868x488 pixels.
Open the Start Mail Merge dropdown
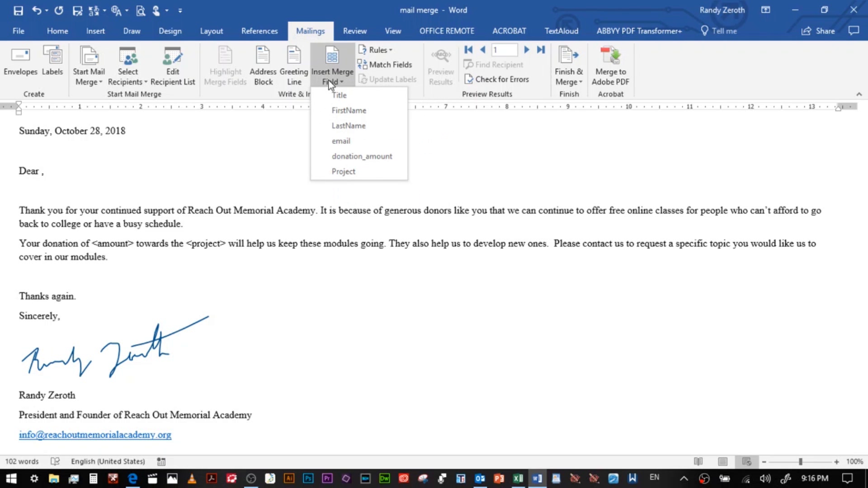coord(89,66)
